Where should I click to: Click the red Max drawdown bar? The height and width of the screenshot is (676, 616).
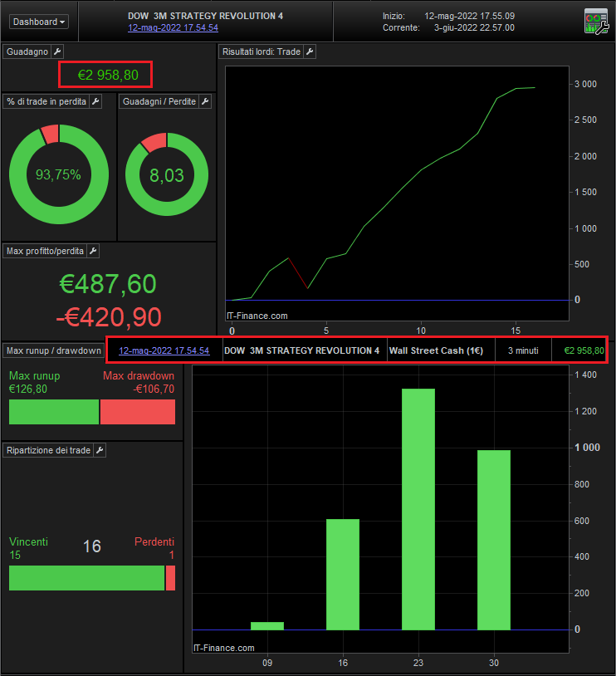pos(138,412)
